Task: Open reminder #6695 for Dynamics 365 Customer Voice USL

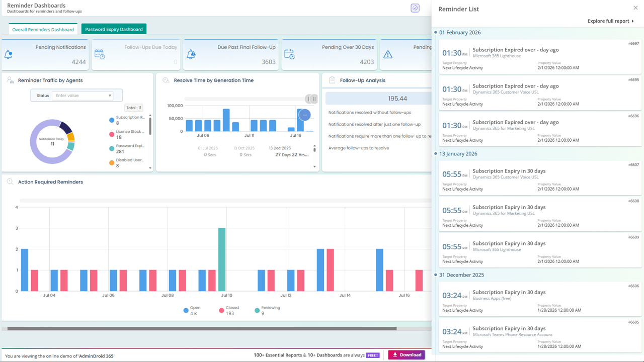Action: point(540,92)
